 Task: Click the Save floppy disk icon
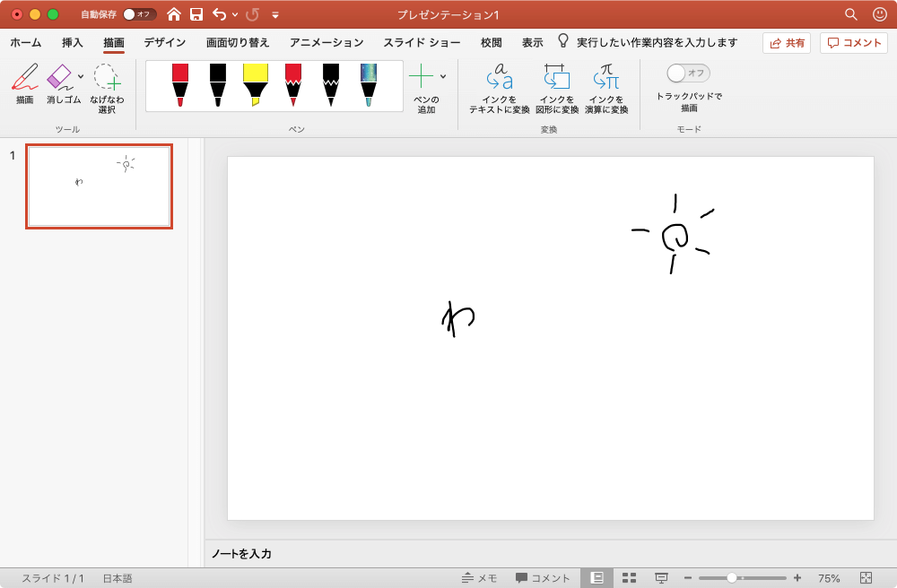196,14
